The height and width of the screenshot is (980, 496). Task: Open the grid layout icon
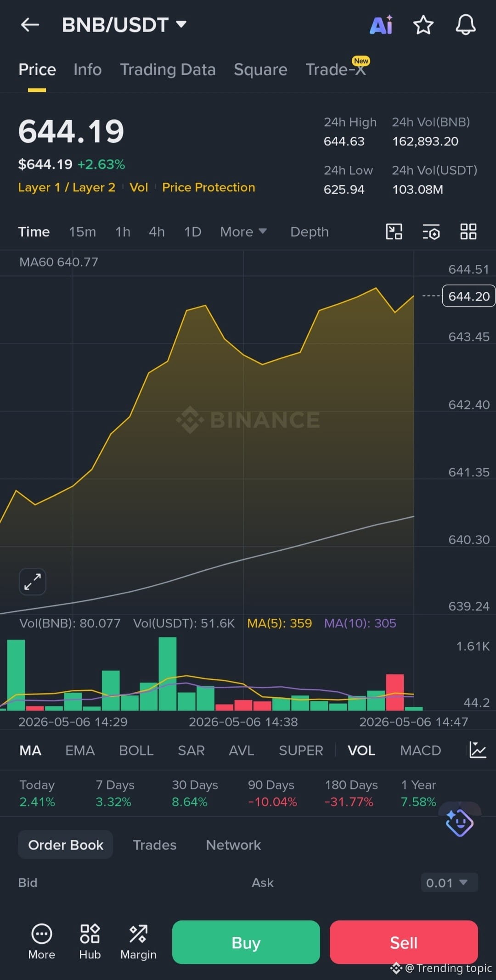click(x=468, y=232)
